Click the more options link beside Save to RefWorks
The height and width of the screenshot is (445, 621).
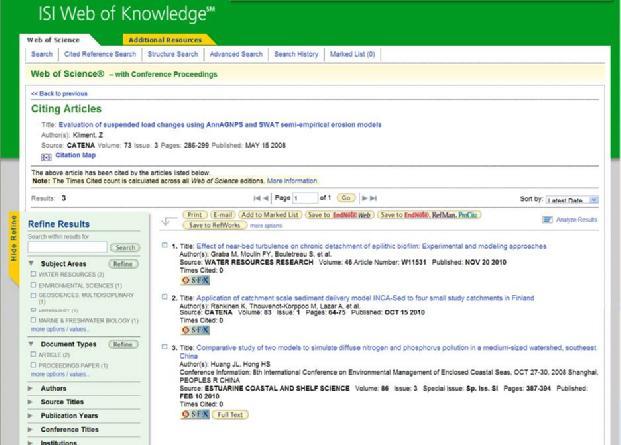point(266,226)
